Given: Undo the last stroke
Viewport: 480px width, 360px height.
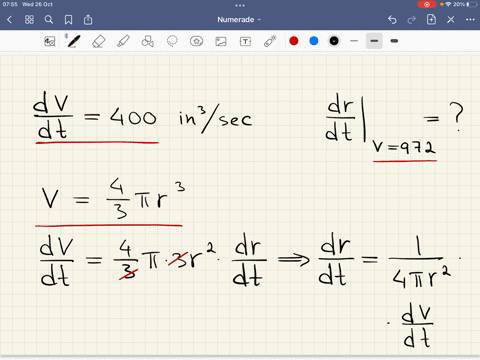Looking at the screenshot, I should (392, 20).
